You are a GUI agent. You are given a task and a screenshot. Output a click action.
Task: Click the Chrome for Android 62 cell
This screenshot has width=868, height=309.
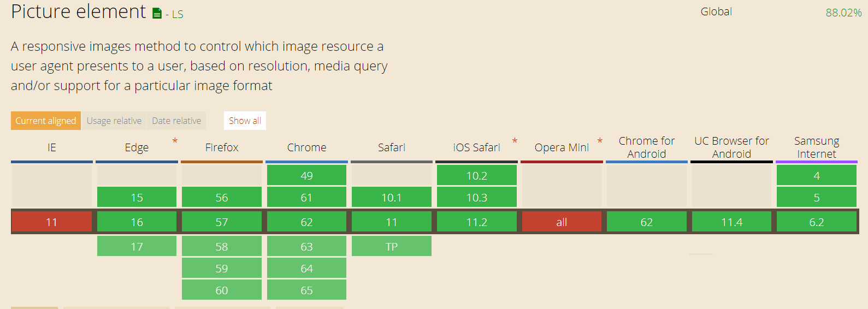coord(647,222)
